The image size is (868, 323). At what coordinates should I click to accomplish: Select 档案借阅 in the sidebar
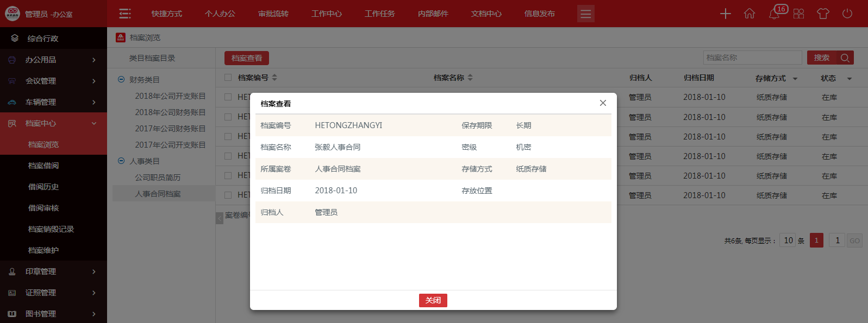[x=43, y=166]
